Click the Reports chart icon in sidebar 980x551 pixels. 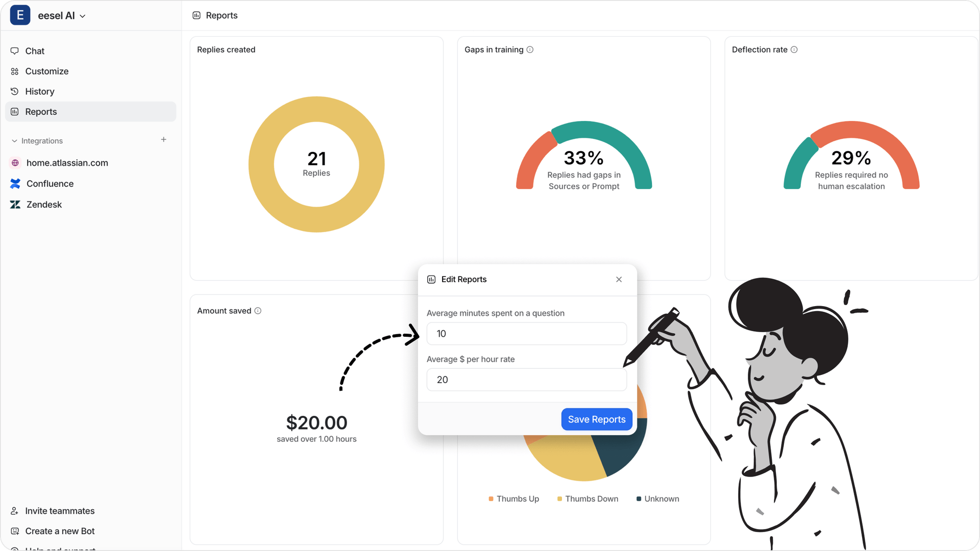15,112
